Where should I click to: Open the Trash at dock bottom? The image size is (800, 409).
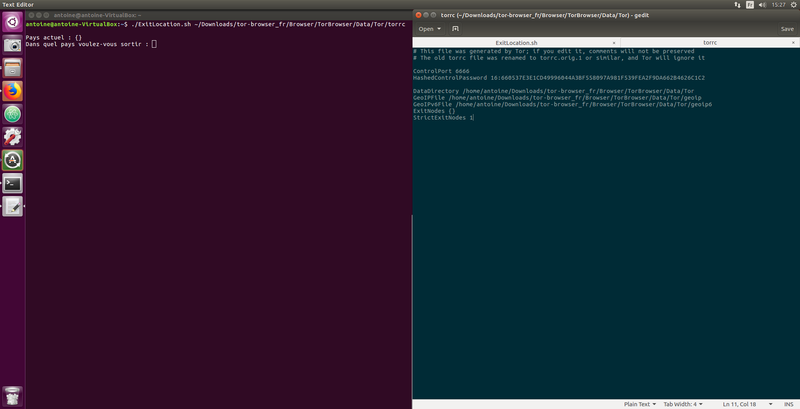pos(13,393)
